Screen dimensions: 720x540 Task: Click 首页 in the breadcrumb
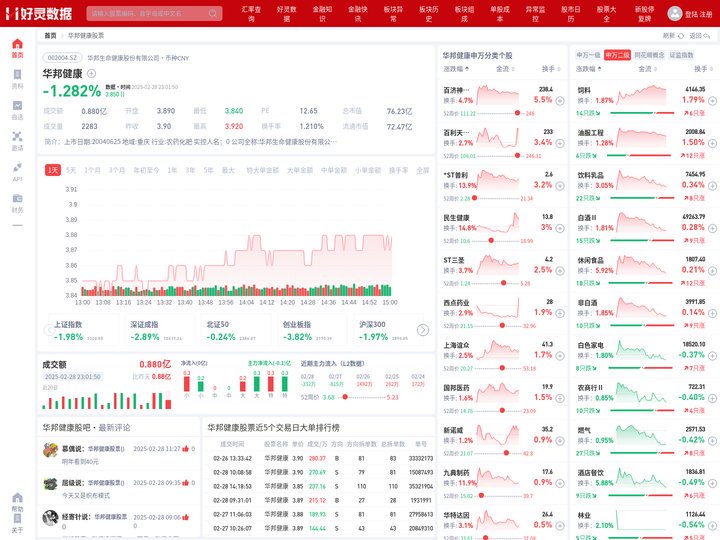pos(50,35)
